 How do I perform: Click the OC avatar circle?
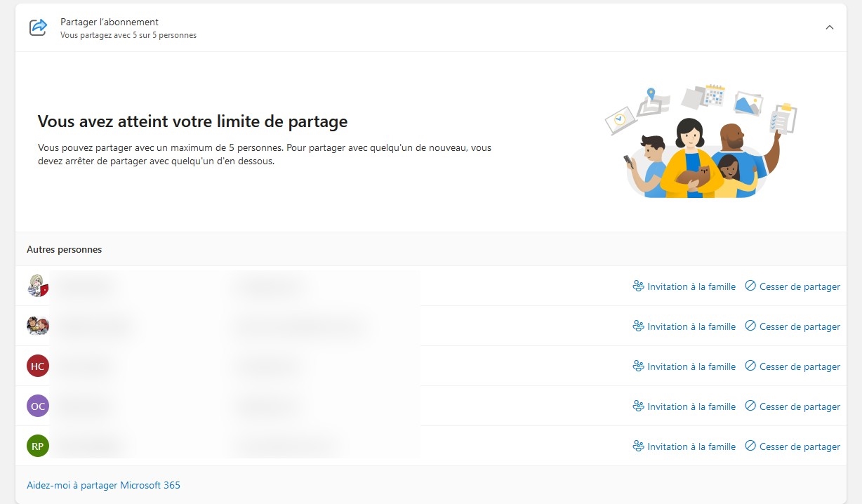37,406
